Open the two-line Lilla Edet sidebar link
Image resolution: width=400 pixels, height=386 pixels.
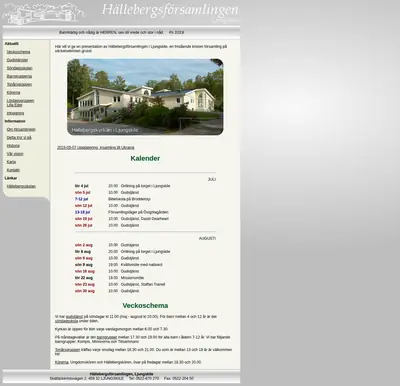click(20, 103)
